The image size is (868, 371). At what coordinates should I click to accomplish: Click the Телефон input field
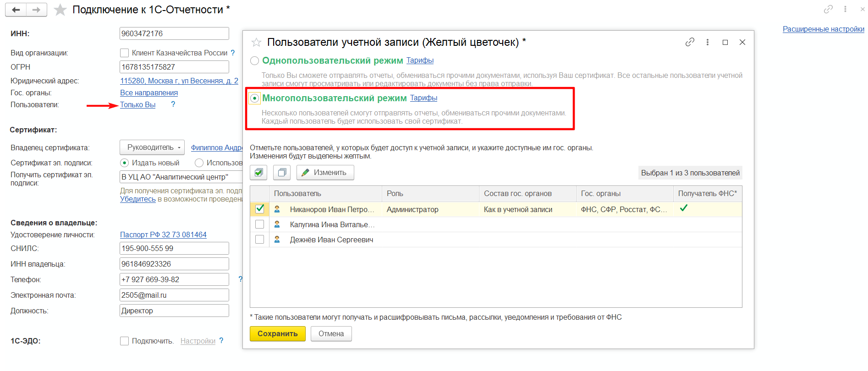click(x=174, y=279)
